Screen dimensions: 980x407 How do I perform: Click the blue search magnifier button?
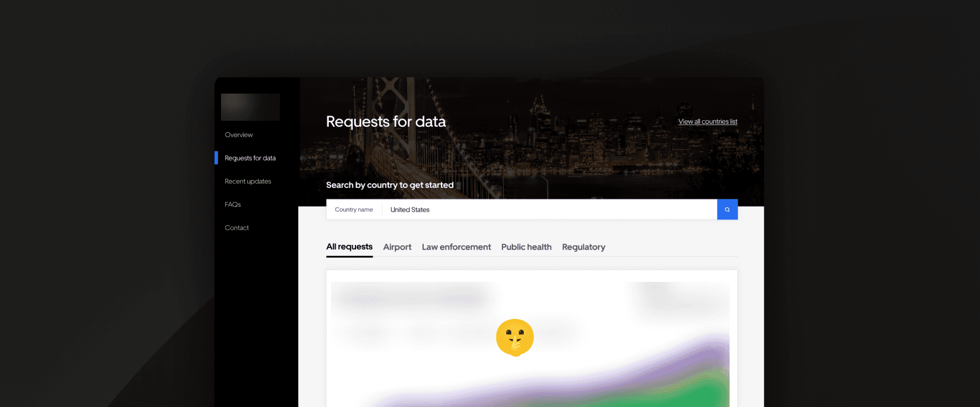coord(727,209)
